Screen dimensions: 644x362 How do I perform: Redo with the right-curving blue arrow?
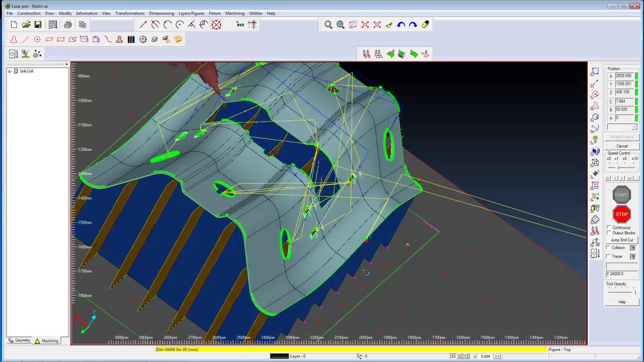[x=413, y=25]
